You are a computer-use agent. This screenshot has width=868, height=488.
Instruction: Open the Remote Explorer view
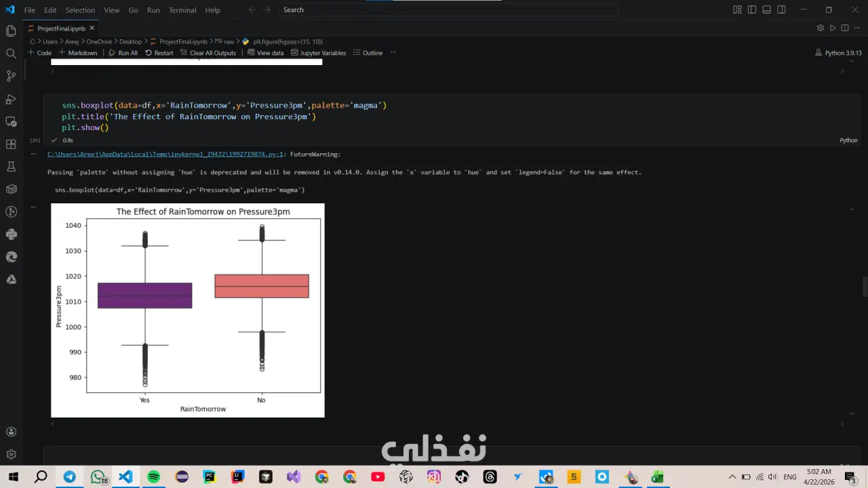click(x=11, y=121)
